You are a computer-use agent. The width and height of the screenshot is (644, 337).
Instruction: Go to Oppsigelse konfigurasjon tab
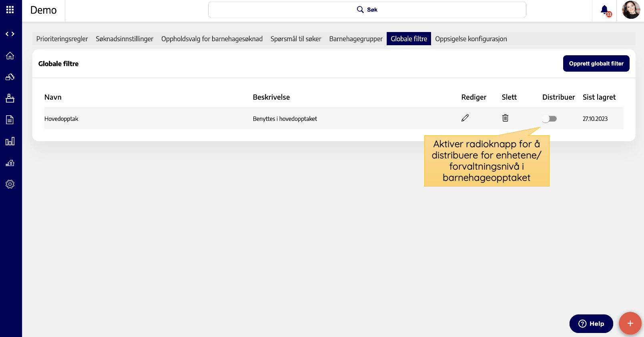[471, 39]
